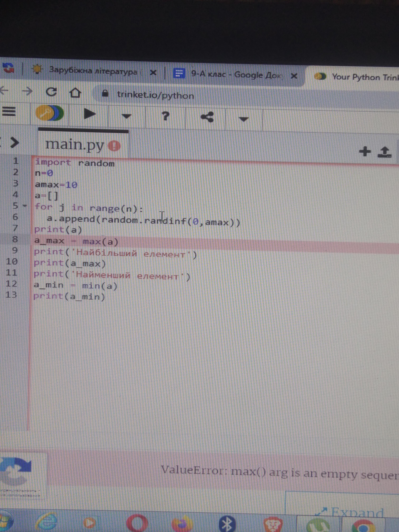399x532 pixels.
Task: Click the share icon in the toolbar
Action: pyautogui.click(x=207, y=117)
